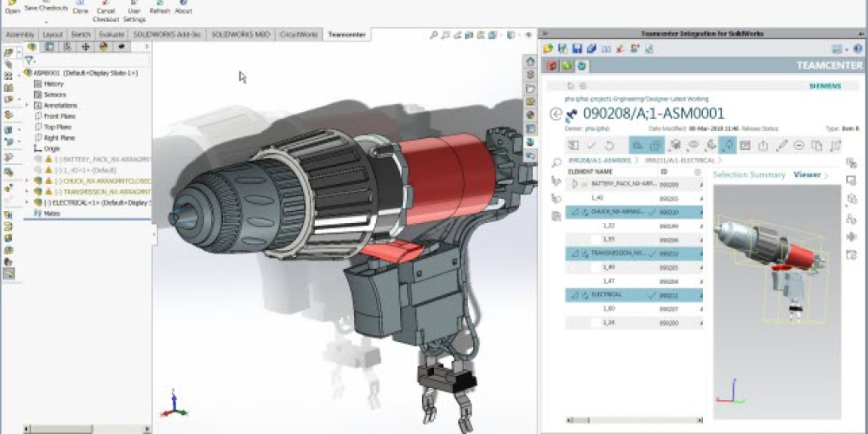The height and width of the screenshot is (434, 868).
Task: Open the PropertyManager tab in feature panel
Action: 49,47
